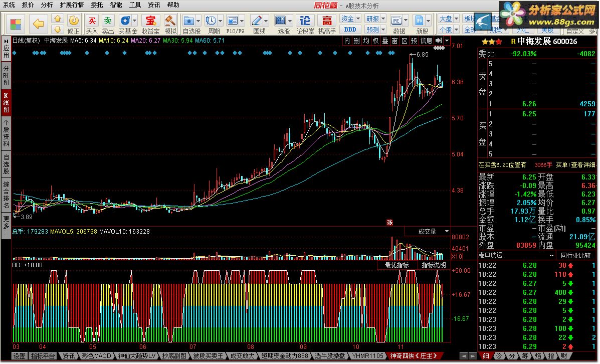The height and width of the screenshot is (364, 600).
Task: Click the chart jump-to-end arrow icon
Action: tap(439, 41)
